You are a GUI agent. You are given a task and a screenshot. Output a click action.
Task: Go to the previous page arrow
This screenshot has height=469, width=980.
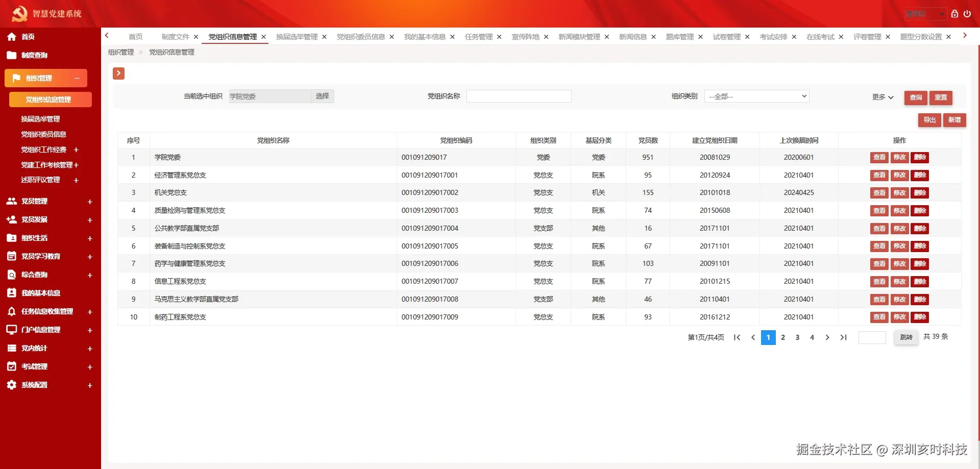pyautogui.click(x=753, y=337)
